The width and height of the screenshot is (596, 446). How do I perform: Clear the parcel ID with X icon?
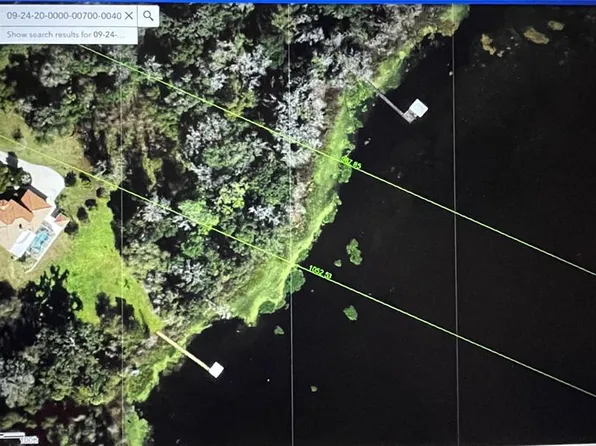click(x=129, y=16)
